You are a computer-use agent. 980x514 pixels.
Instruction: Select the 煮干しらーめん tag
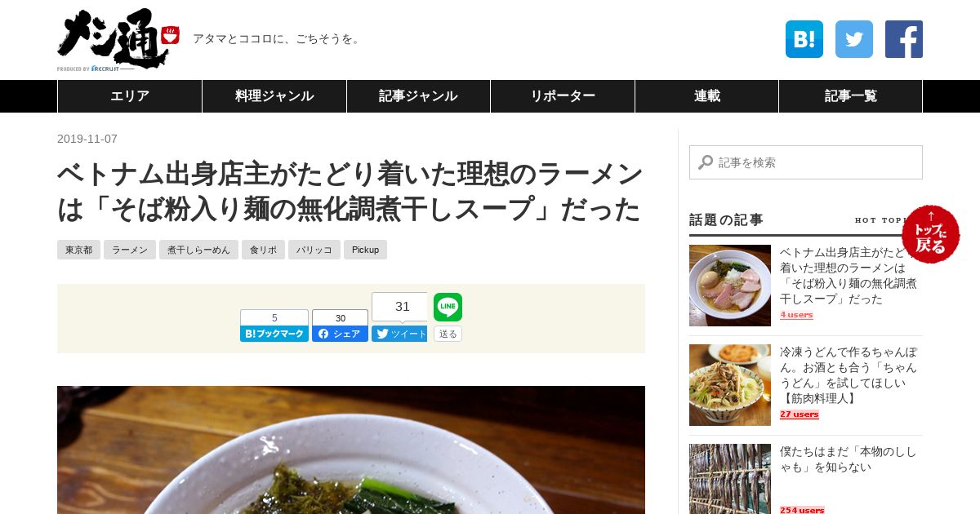(198, 250)
